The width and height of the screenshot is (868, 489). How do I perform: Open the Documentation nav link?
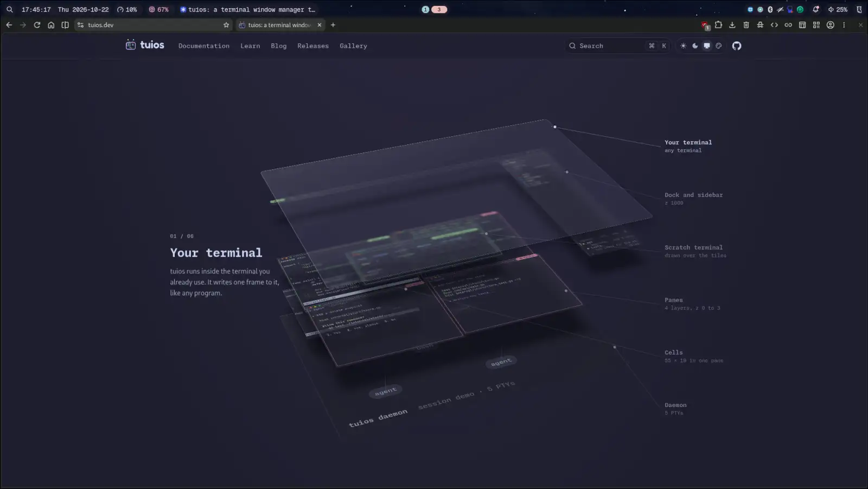click(x=204, y=46)
